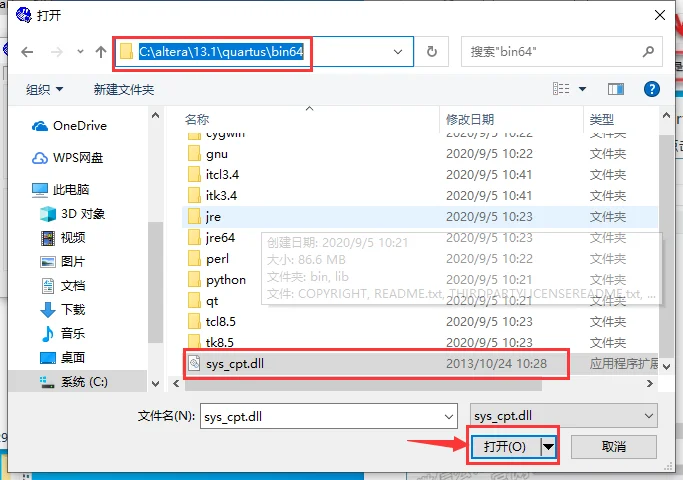The height and width of the screenshot is (480, 683).
Task: Click the address bar path C:\altera\13.1\quartus\bin64
Action: click(x=221, y=52)
